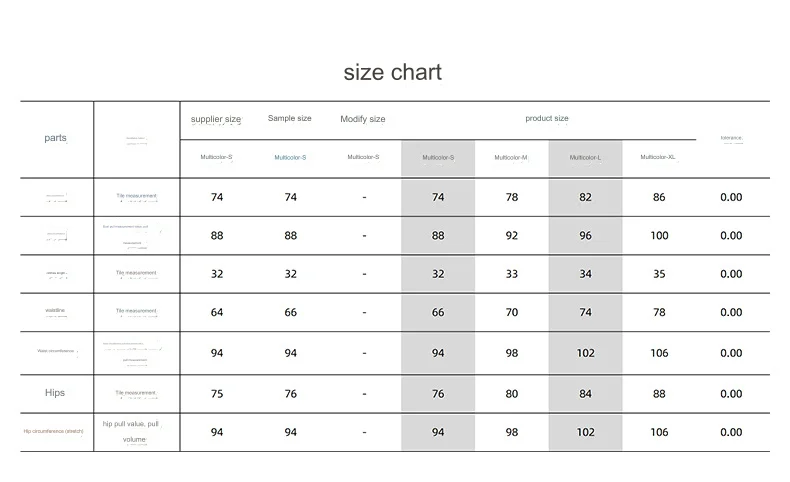Screen dimensions: 790x482
Task: Select the 'Hips' row label
Action: 55,393
